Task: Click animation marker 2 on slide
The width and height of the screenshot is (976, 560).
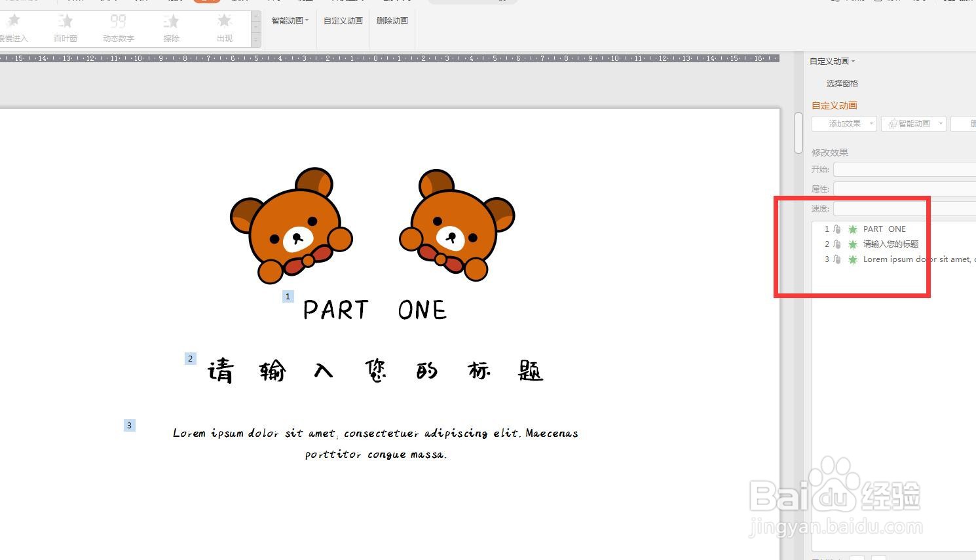Action: [x=191, y=359]
